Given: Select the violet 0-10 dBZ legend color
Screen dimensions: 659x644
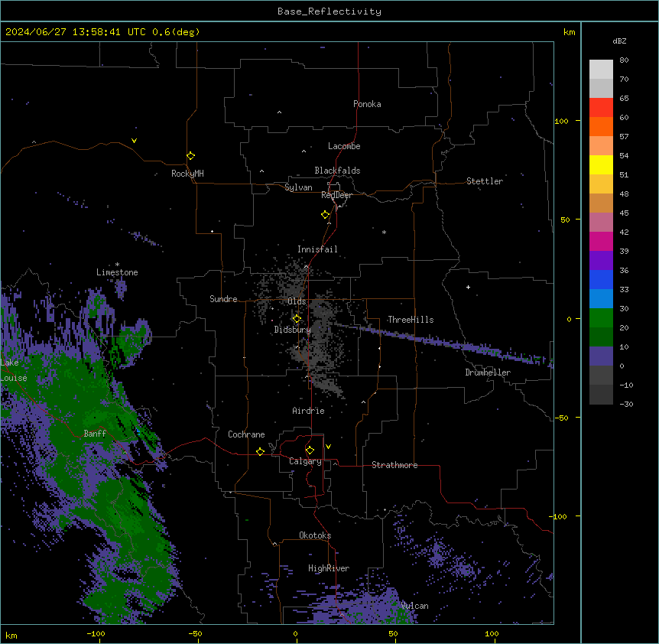Looking at the screenshot, I should (601, 356).
